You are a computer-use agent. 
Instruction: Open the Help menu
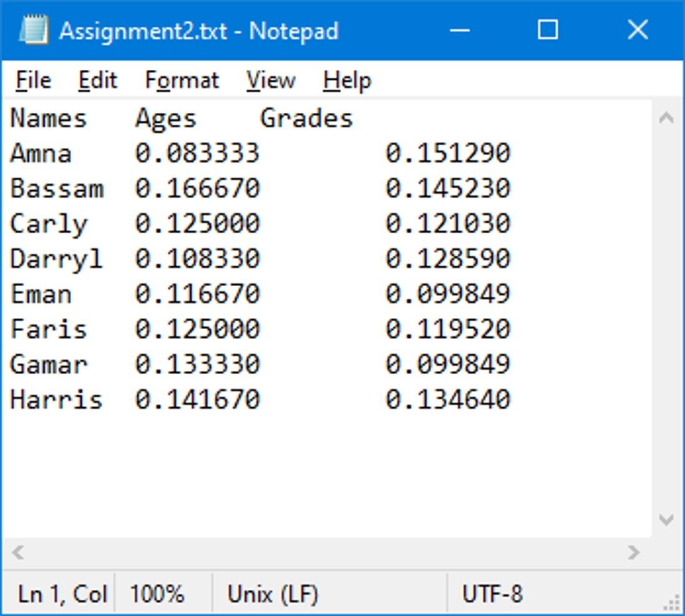(x=347, y=80)
